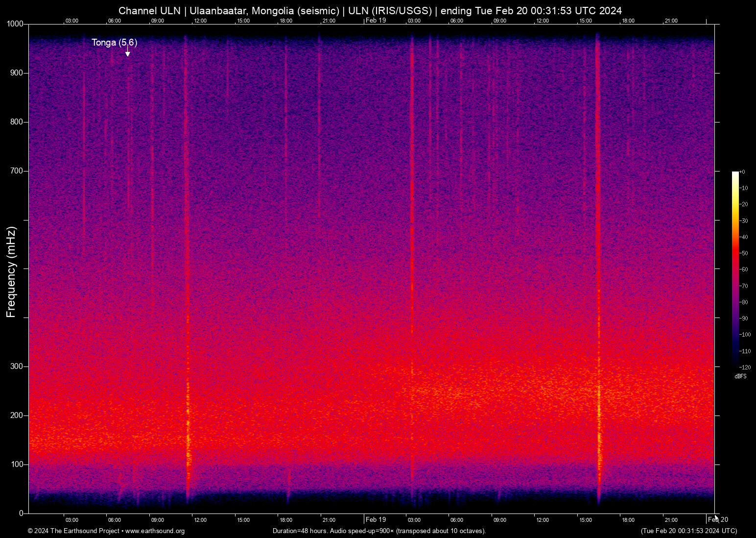The width and height of the screenshot is (756, 538).
Task: Click the +0 label atop the color scale
Action: point(742,172)
